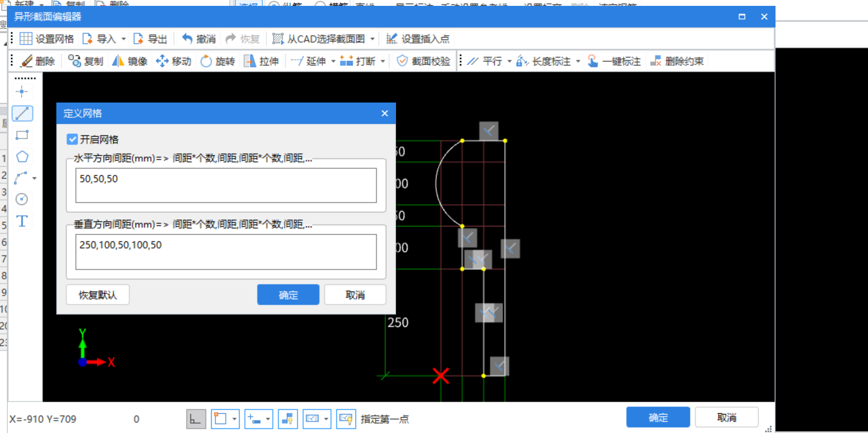Image resolution: width=868 pixels, height=433 pixels.
Task: Select the 拉伸 stretch tool
Action: tap(261, 61)
